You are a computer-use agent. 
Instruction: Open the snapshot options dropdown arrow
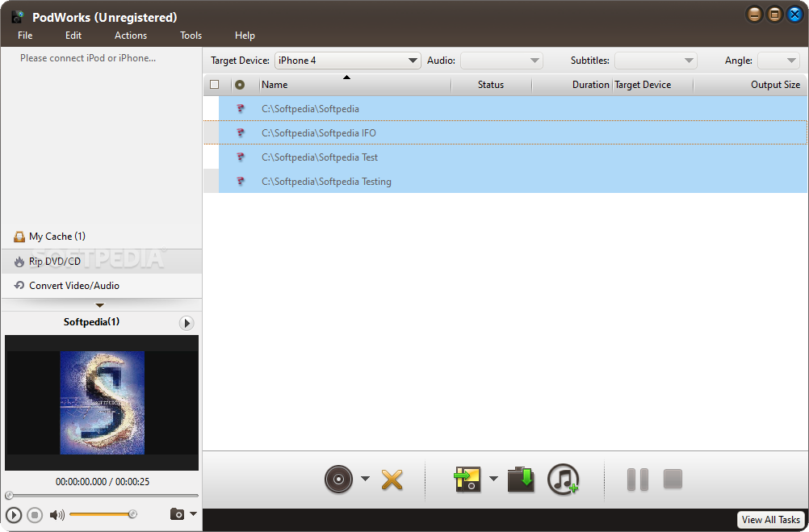(x=194, y=514)
